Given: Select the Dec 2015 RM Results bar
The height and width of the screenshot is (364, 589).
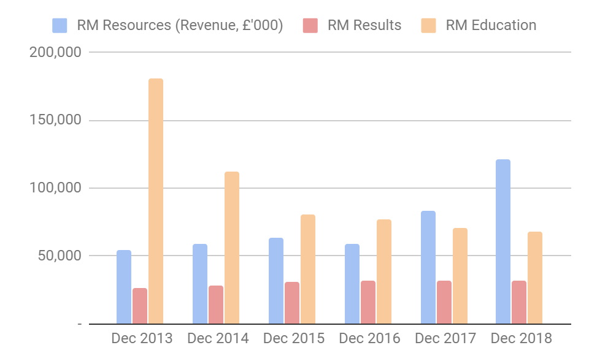Looking at the screenshot, I should click(x=292, y=303).
